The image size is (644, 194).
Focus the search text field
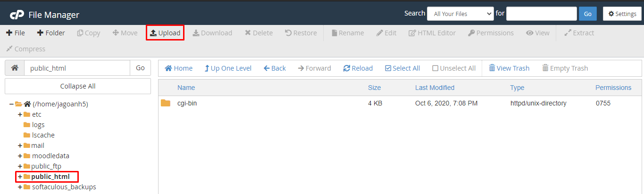[542, 14]
